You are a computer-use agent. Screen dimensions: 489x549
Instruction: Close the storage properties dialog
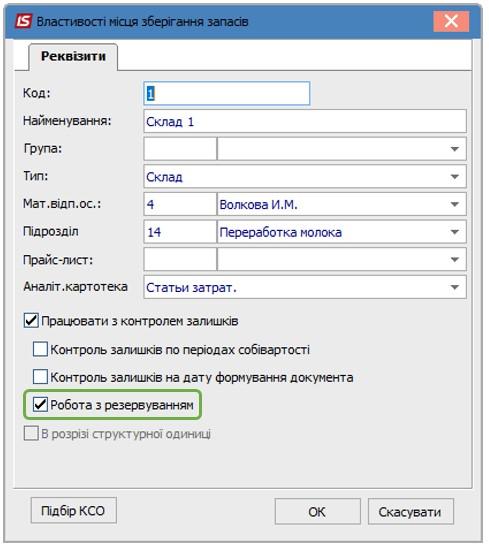coord(451,21)
